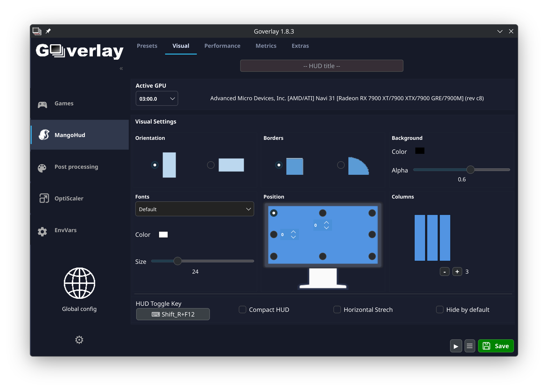Screen dimensions: 548x392
Task: Enable Compact HUD checkbox
Action: (x=242, y=309)
